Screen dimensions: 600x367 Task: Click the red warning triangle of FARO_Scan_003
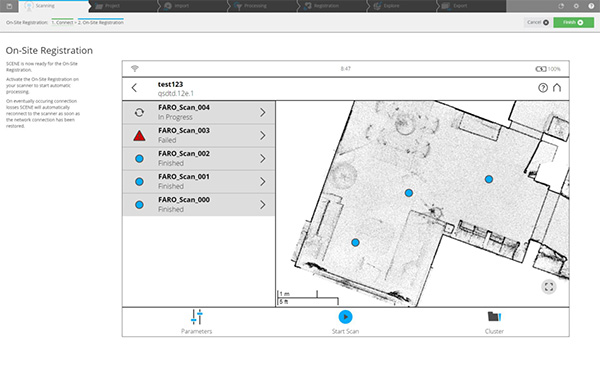(x=139, y=135)
